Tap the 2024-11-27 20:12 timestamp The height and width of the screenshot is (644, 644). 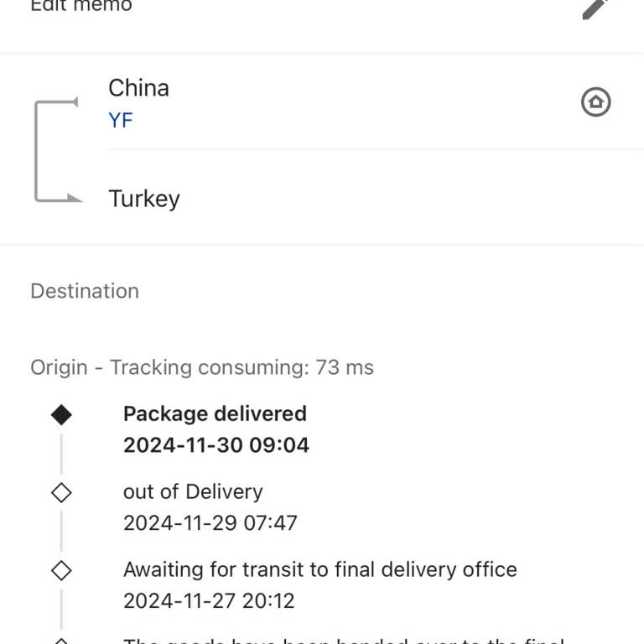pyautogui.click(x=209, y=600)
